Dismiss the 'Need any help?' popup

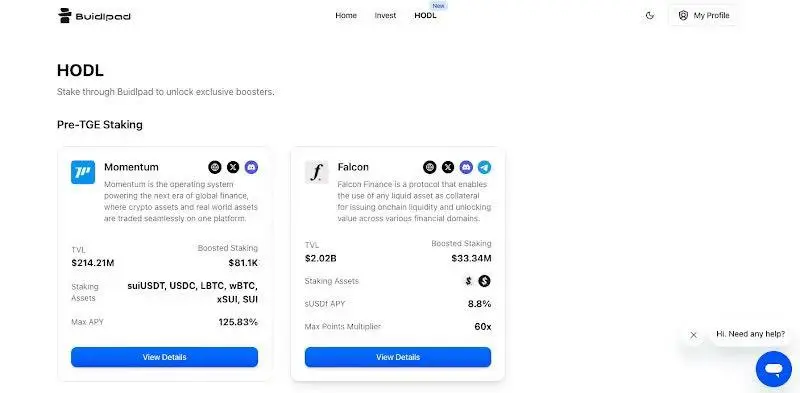point(693,335)
